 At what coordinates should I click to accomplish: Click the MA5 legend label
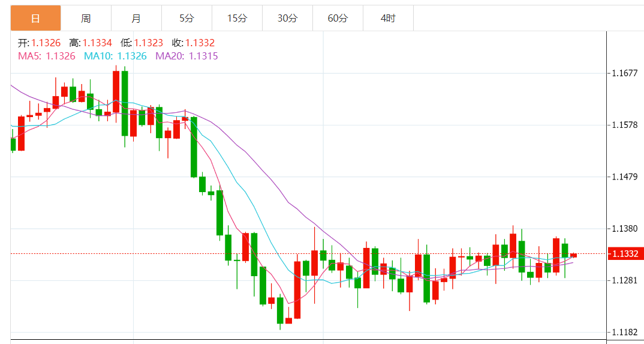(47, 56)
